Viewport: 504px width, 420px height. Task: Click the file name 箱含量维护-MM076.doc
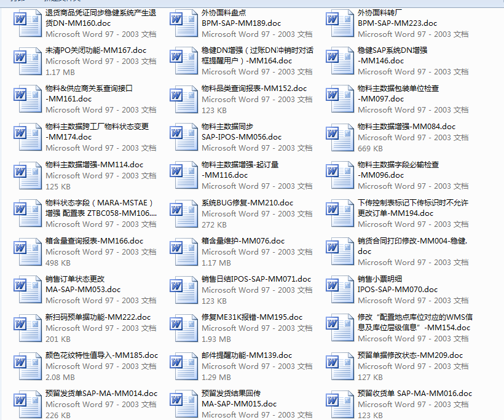(243, 241)
